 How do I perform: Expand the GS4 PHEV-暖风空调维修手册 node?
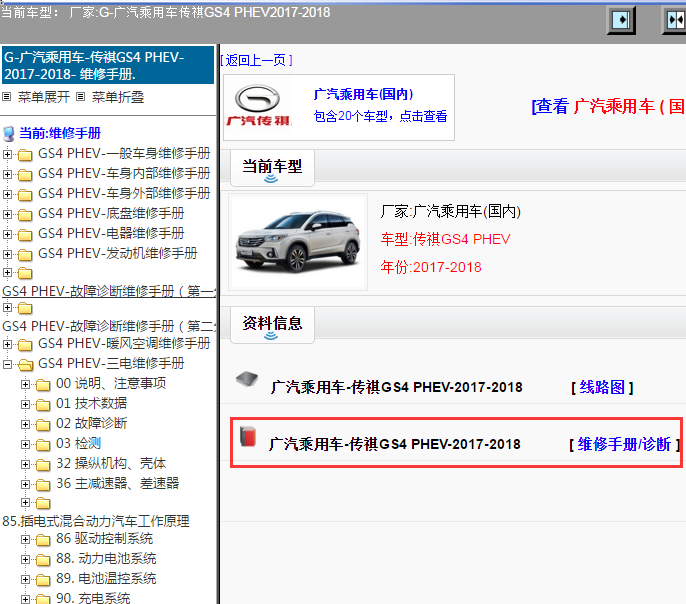pos(7,344)
